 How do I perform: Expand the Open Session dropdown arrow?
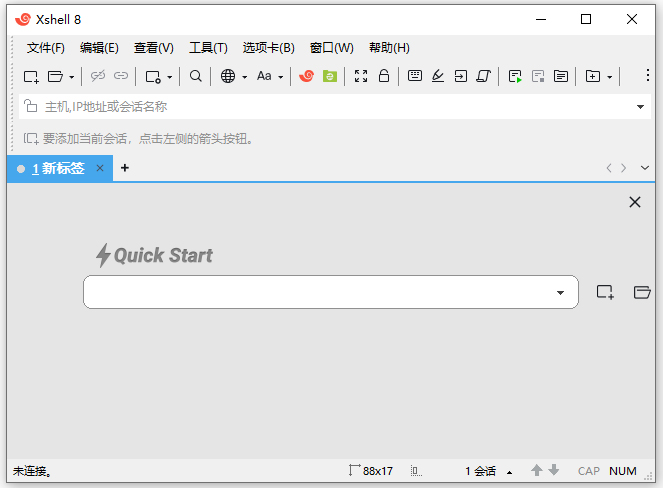[x=71, y=77]
